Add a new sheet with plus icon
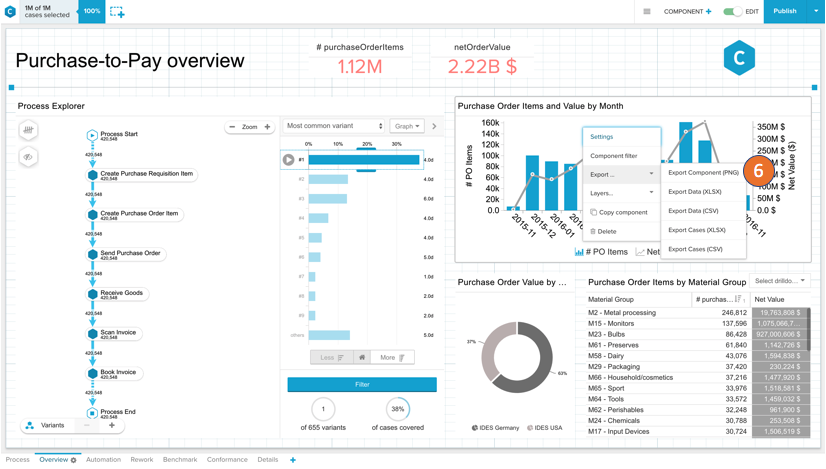This screenshot has width=826, height=469. [293, 460]
